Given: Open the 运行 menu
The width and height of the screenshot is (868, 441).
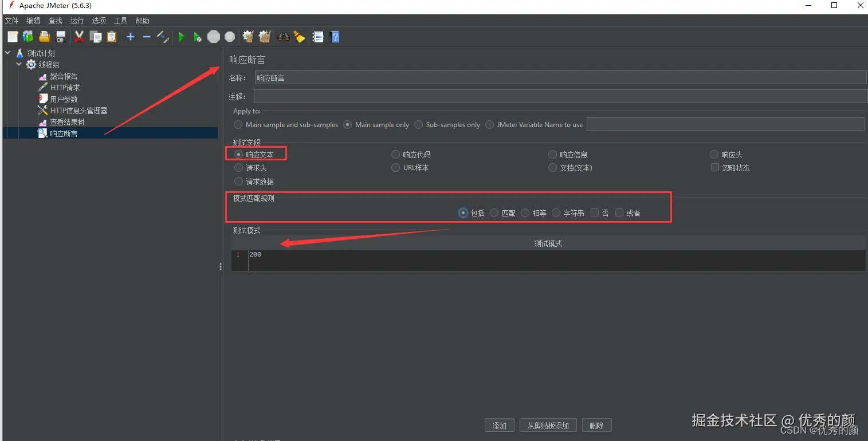Looking at the screenshot, I should point(77,21).
